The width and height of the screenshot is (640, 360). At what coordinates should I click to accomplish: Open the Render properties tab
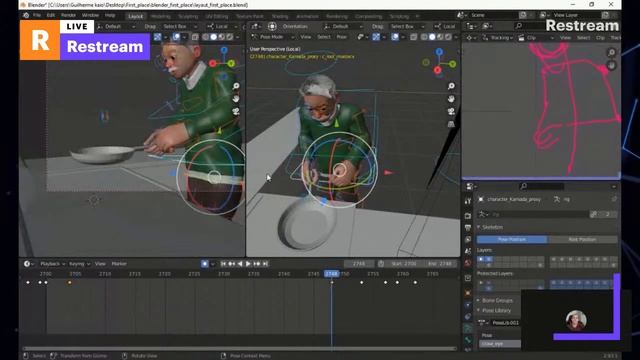(x=468, y=216)
